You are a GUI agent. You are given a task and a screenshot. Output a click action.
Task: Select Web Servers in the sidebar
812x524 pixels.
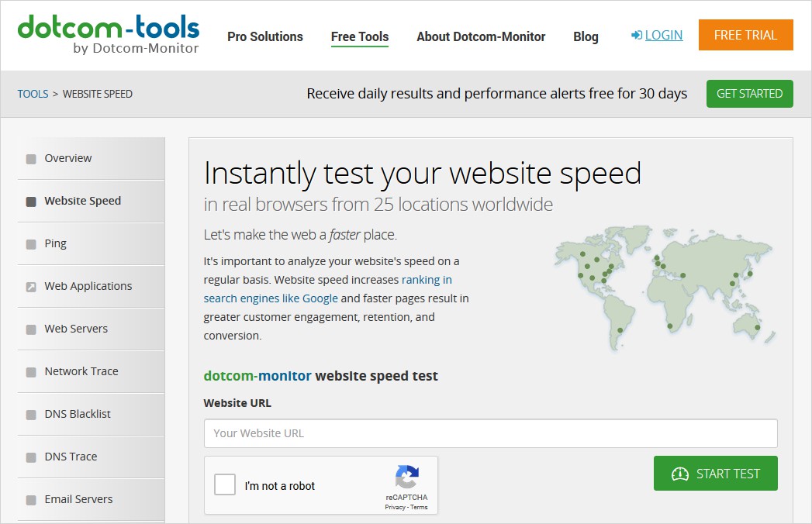(x=76, y=329)
